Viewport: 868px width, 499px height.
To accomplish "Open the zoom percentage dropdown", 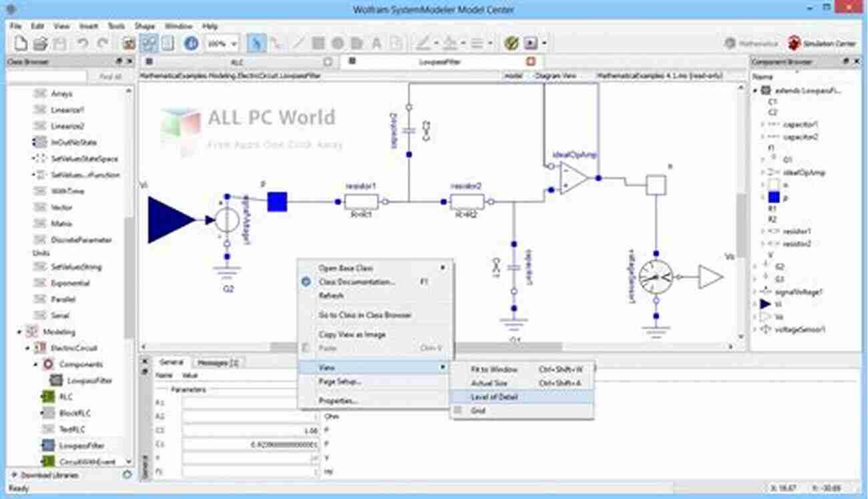I will [x=234, y=44].
